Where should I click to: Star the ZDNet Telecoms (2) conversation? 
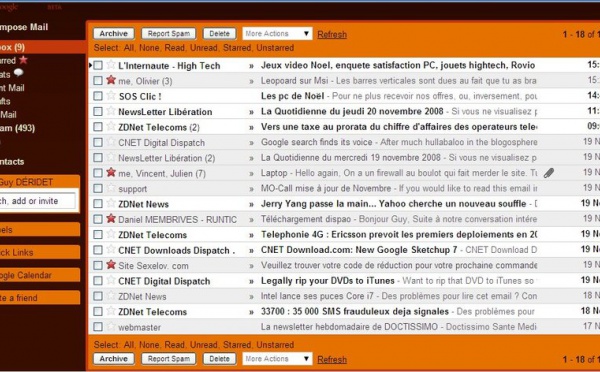111,126
